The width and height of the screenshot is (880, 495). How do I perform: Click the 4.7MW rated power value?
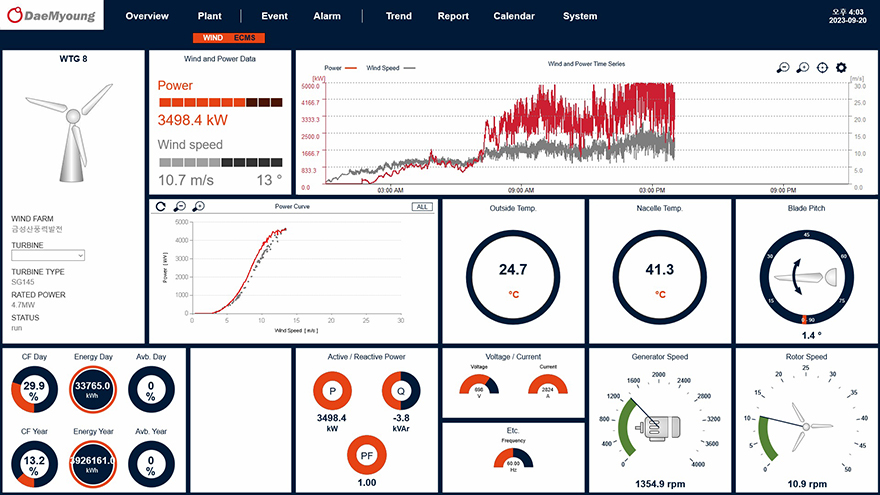(23, 305)
